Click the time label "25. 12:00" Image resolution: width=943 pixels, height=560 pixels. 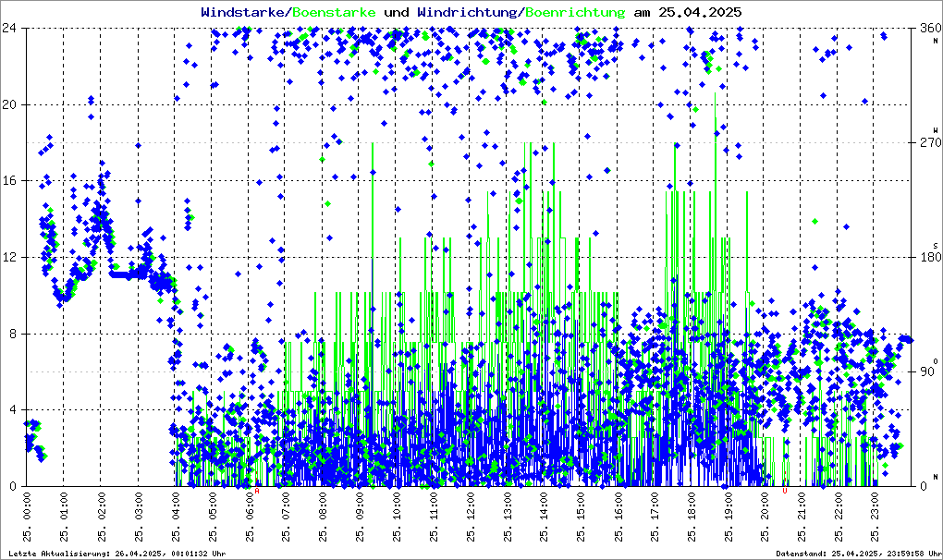pos(471,517)
